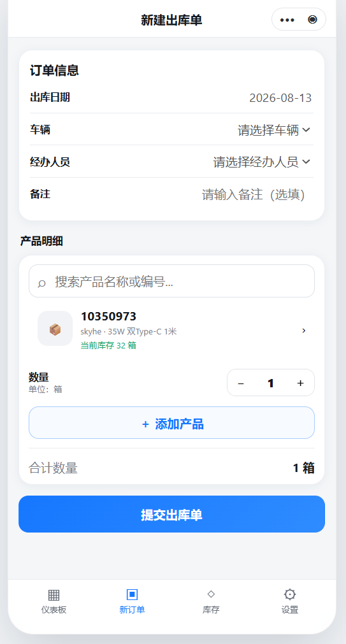346x644 pixels.
Task: Select the new order icon
Action: [132, 594]
